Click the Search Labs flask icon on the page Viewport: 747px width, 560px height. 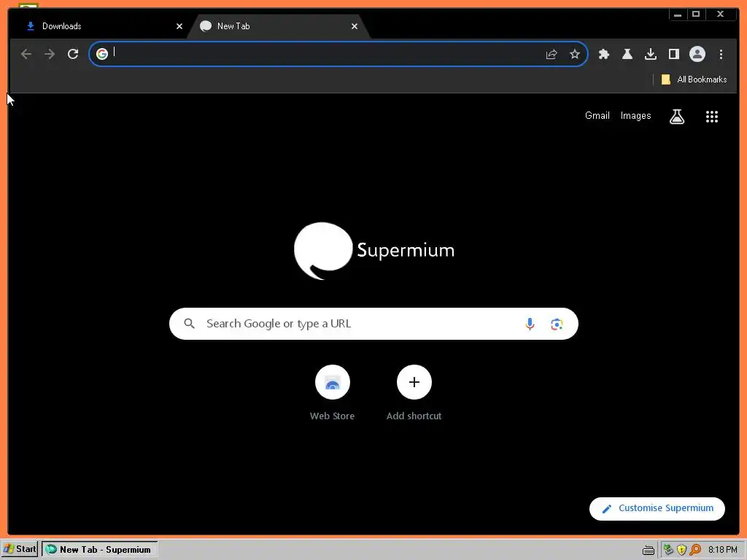tap(677, 116)
